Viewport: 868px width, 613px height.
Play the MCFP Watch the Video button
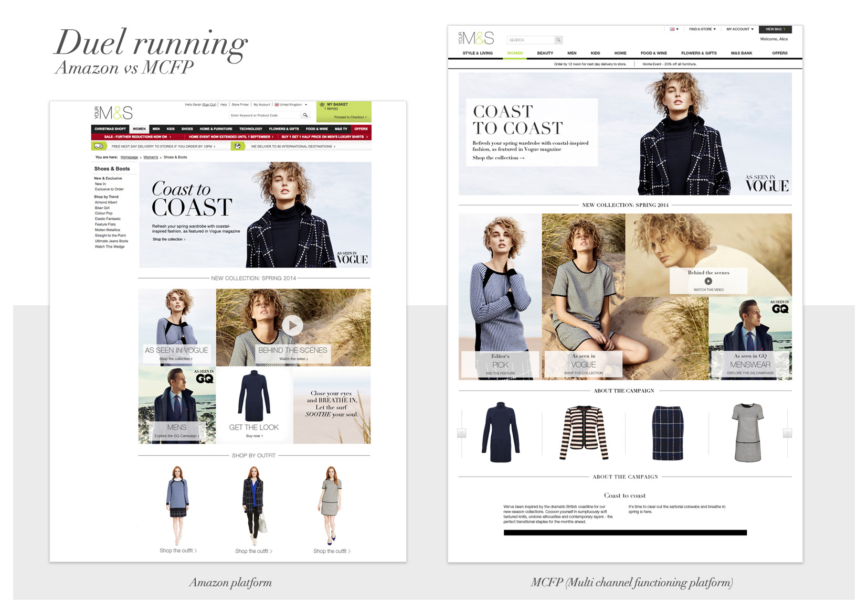coord(708,281)
